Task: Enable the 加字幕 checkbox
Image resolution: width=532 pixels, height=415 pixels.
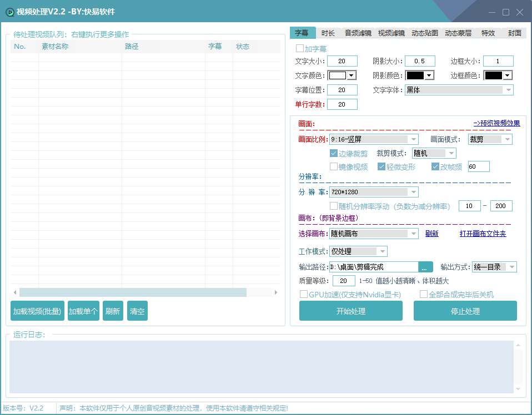Action: 299,48
